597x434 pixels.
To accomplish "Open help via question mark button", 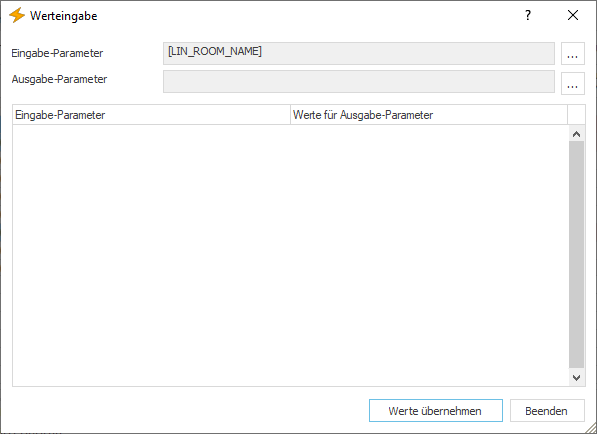I will click(x=528, y=16).
